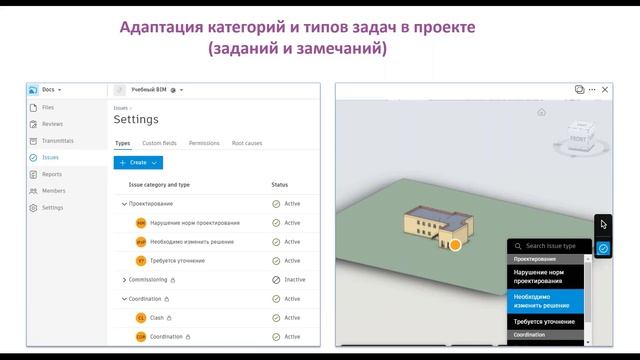Click the FRONT face of view cube
The height and width of the screenshot is (360, 640).
coord(578,139)
